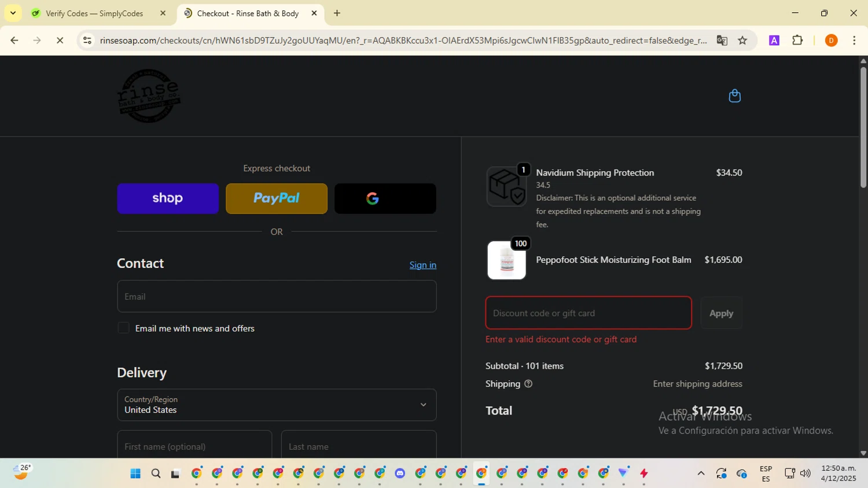This screenshot has height=488, width=868.
Task: Open the shopping bag cart icon
Action: coord(734,96)
